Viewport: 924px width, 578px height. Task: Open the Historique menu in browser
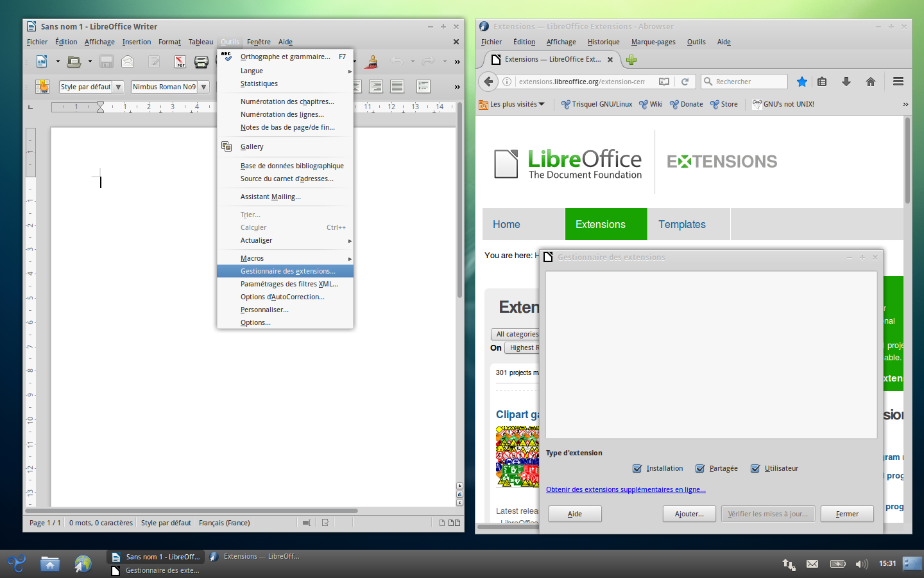coord(603,42)
